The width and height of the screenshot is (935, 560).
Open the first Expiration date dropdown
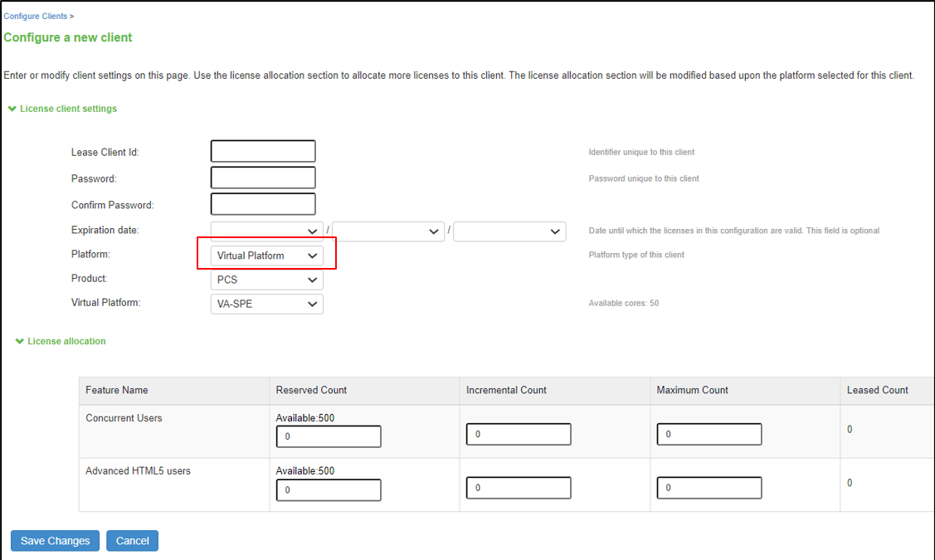pyautogui.click(x=266, y=231)
